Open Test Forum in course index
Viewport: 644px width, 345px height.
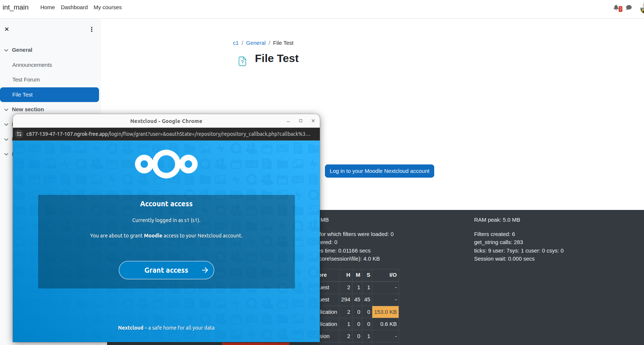coord(26,80)
